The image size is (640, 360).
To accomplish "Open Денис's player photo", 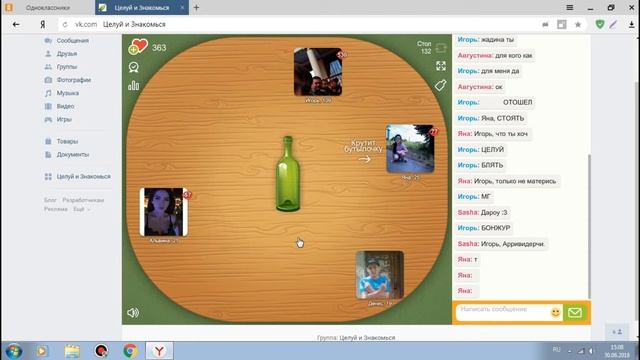I will (380, 275).
